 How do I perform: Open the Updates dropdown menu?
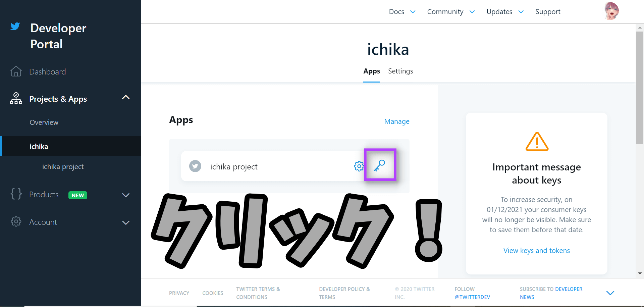(x=505, y=12)
